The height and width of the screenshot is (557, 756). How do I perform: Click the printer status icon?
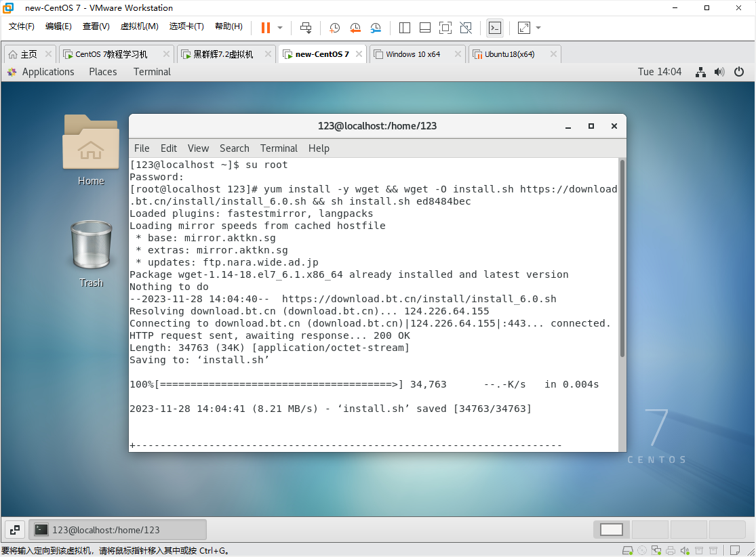point(670,550)
